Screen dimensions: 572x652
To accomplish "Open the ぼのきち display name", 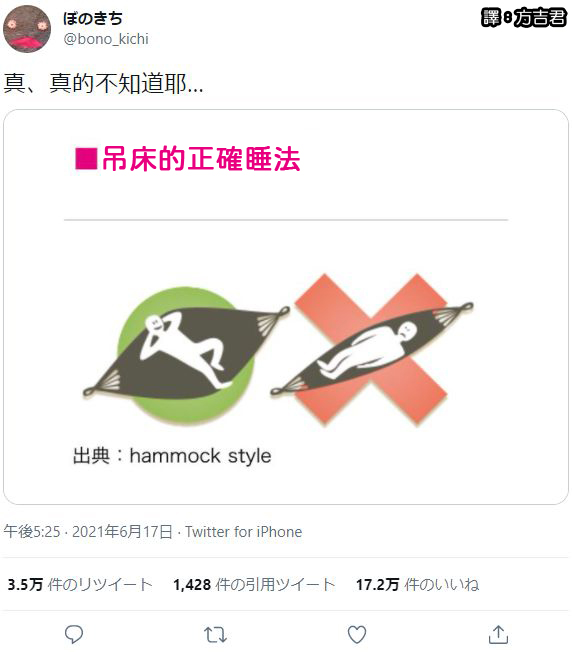I will tap(93, 18).
